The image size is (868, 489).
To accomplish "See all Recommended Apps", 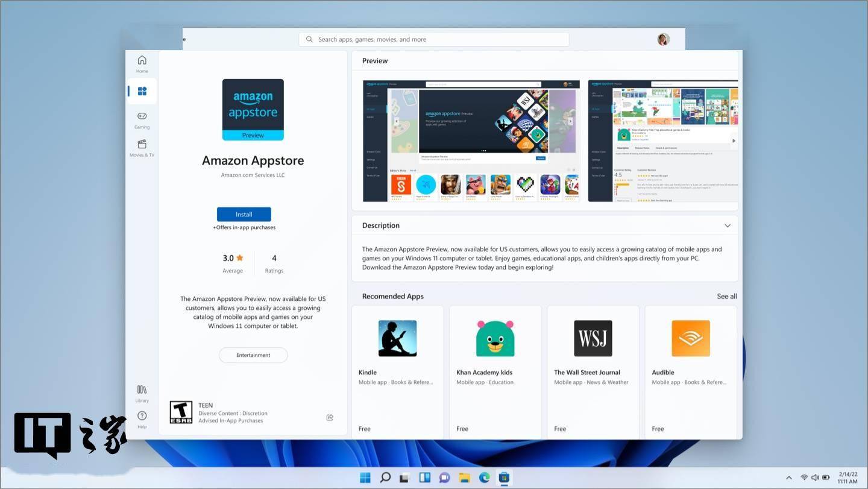I will coord(727,296).
